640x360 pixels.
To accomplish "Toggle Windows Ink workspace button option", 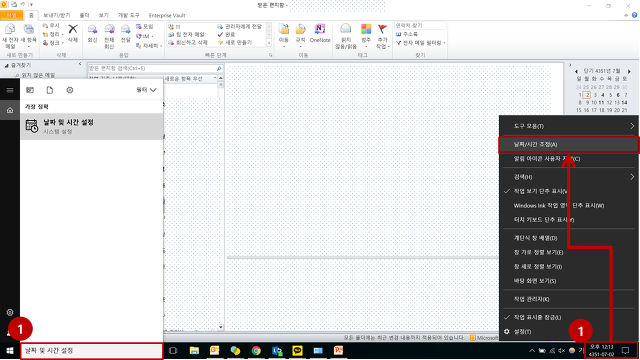I will (x=569, y=205).
